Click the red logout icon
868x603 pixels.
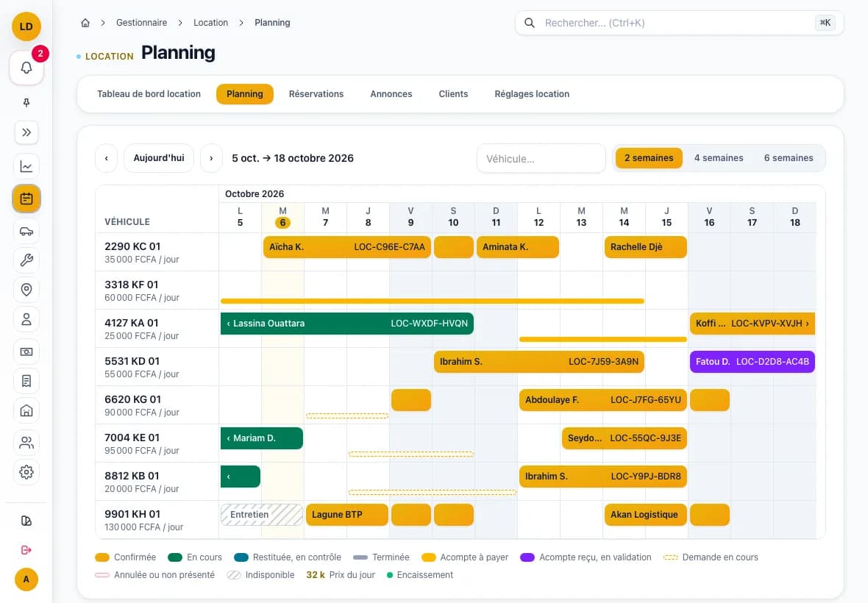[26, 550]
